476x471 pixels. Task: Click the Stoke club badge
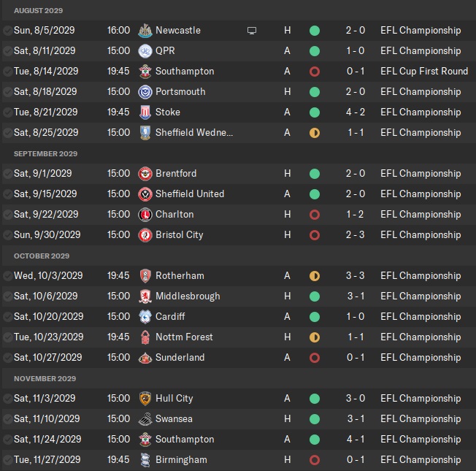click(145, 112)
